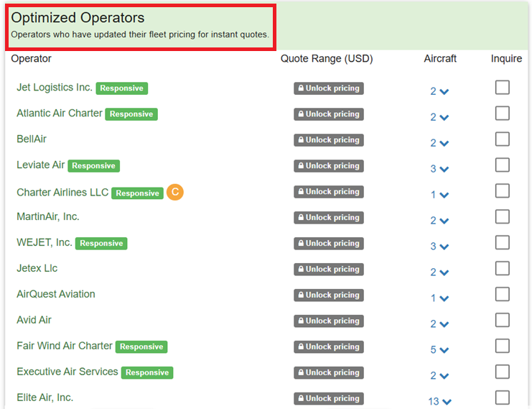Click the Quote Range (USD) column header

click(x=327, y=58)
